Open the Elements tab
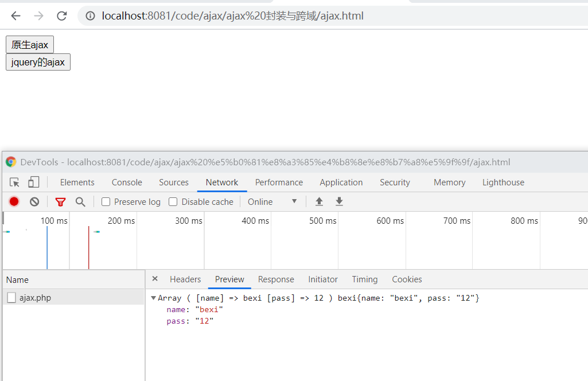Screen dimensions: 588x381 click(77, 182)
